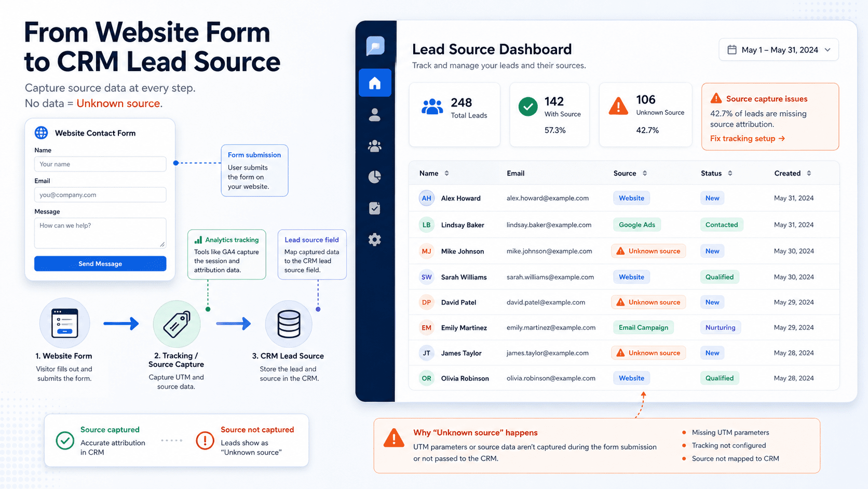Click the Tracking / Source Capture tag icon
868x489 pixels.
[x=177, y=324]
